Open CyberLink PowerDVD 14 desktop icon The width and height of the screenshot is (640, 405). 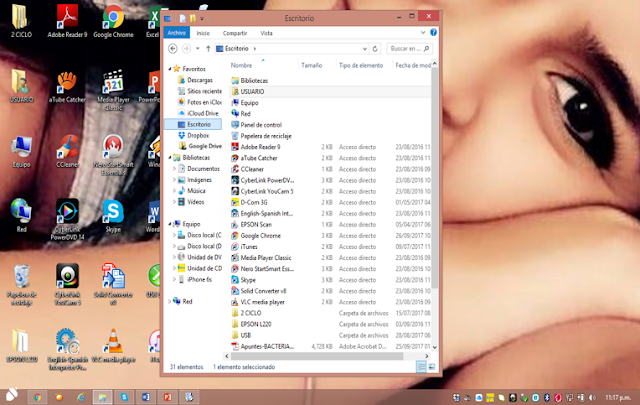67,219
